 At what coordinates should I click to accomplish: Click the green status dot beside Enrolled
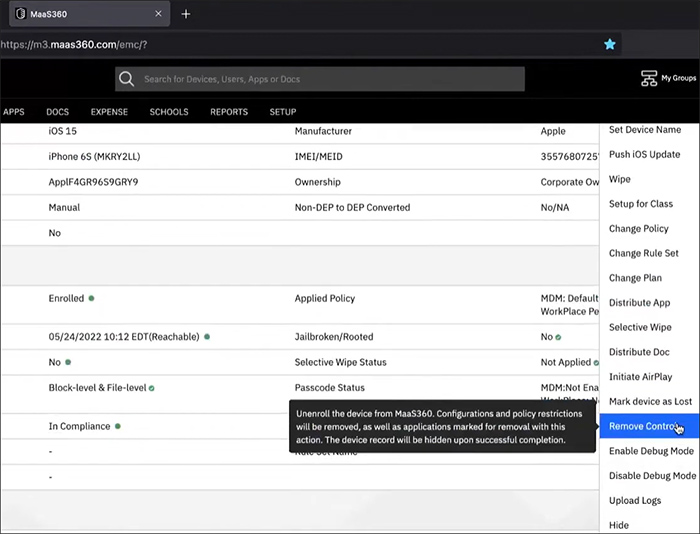(x=91, y=298)
